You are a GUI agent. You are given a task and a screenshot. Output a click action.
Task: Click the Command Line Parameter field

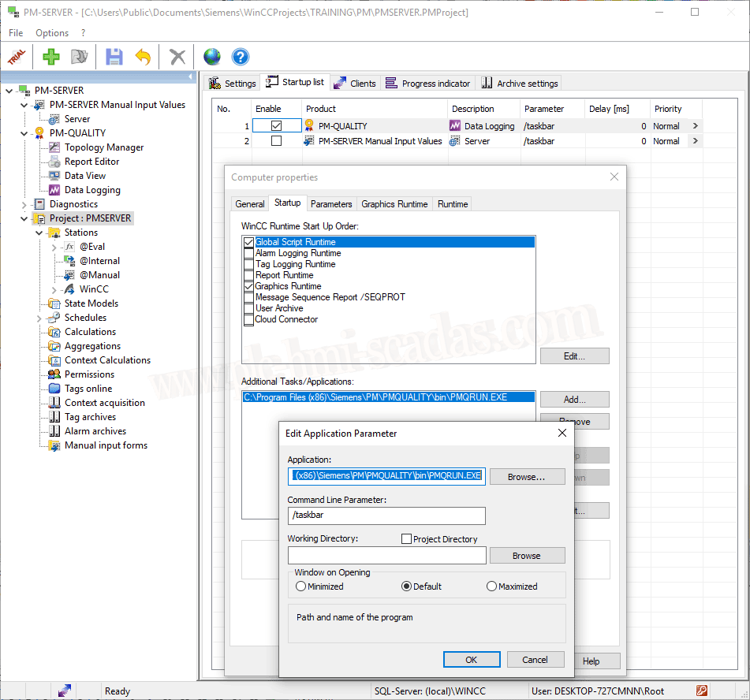click(386, 516)
